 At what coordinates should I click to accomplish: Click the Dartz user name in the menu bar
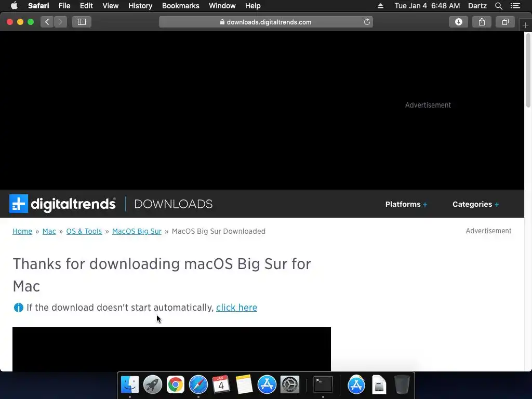(477, 6)
